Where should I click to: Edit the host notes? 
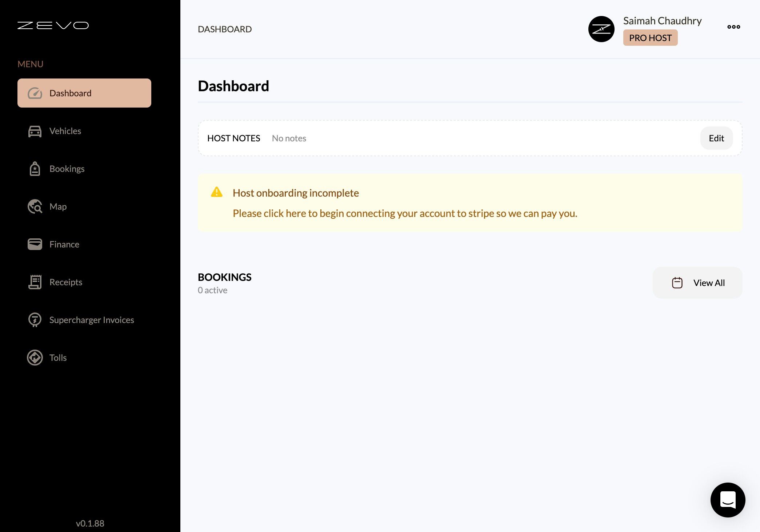pyautogui.click(x=716, y=138)
